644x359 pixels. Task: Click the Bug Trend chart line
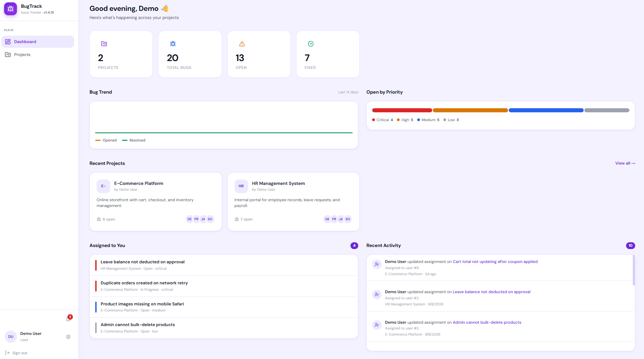pyautogui.click(x=224, y=133)
